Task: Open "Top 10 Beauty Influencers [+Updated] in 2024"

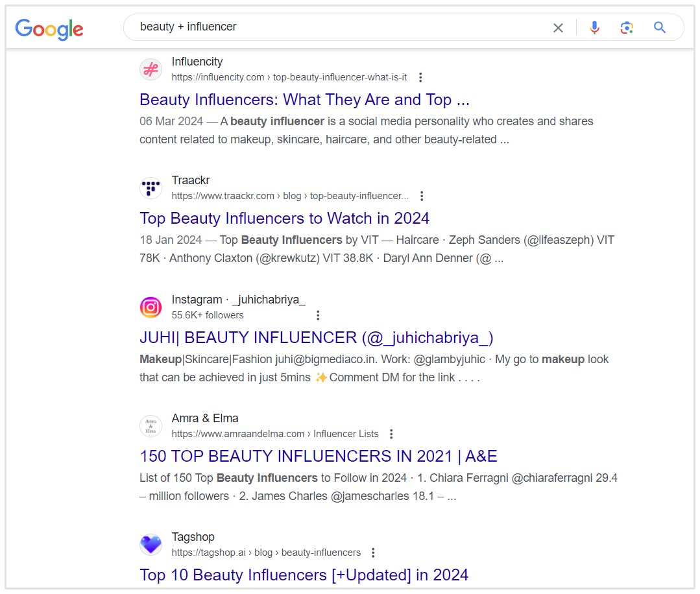Action: (x=304, y=575)
